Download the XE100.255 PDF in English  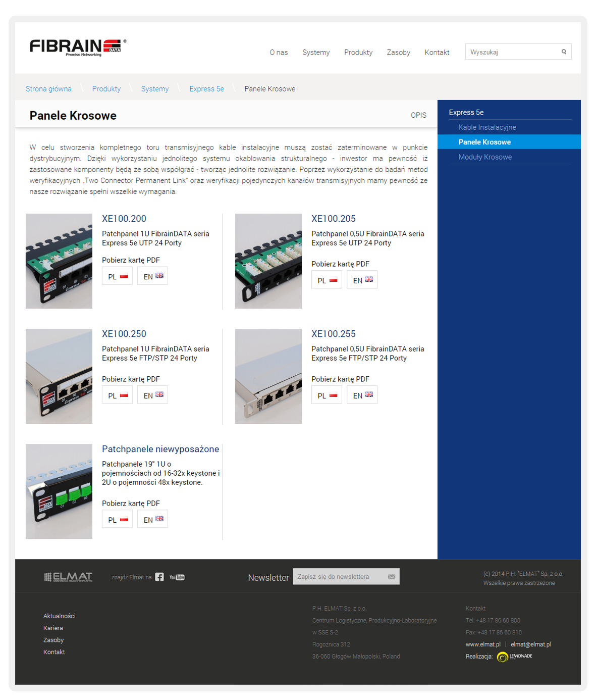point(362,395)
